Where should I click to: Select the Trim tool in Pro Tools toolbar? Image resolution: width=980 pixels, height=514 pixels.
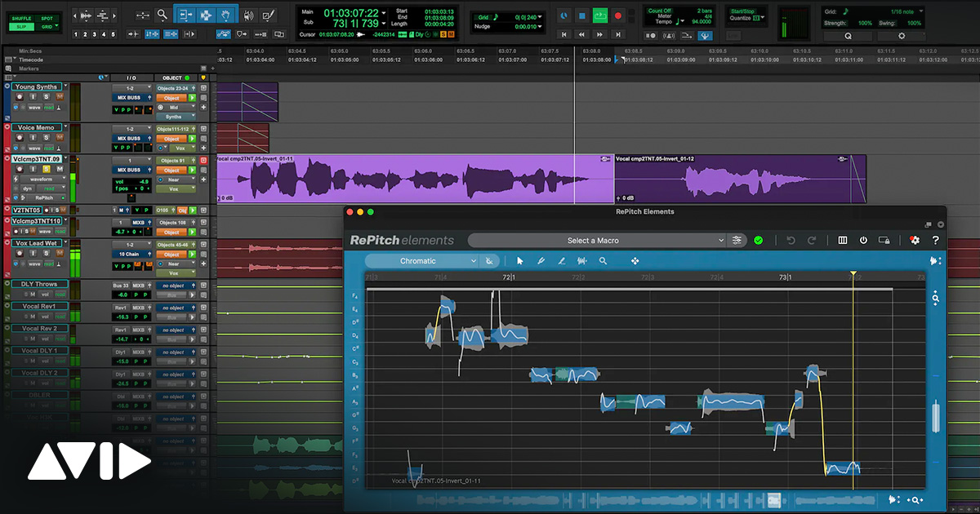coord(185,15)
